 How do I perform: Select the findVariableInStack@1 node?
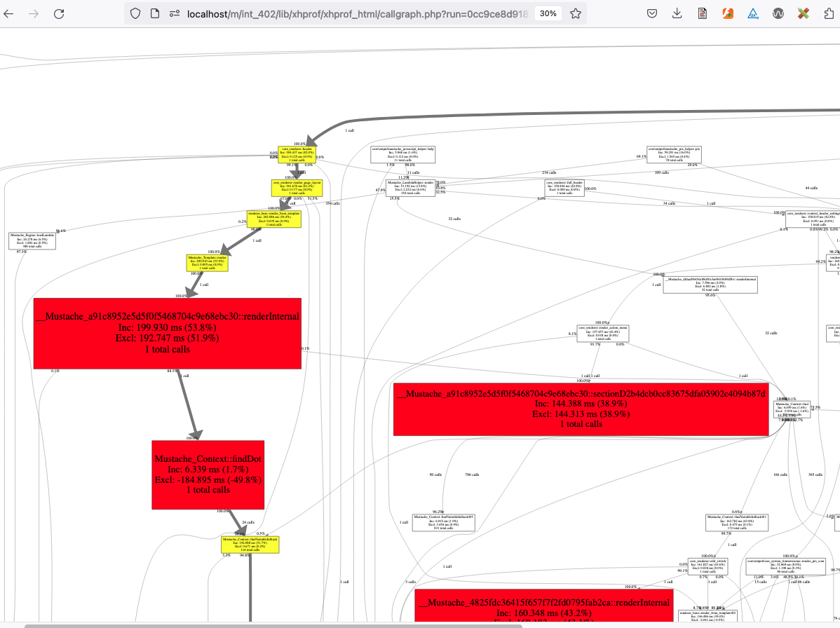coord(737,523)
